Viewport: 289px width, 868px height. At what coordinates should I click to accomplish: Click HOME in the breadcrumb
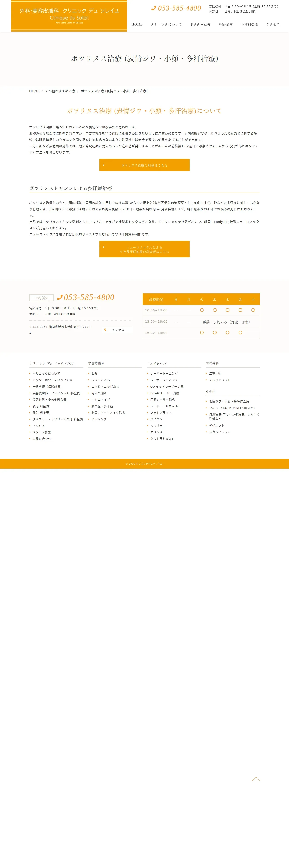click(34, 91)
